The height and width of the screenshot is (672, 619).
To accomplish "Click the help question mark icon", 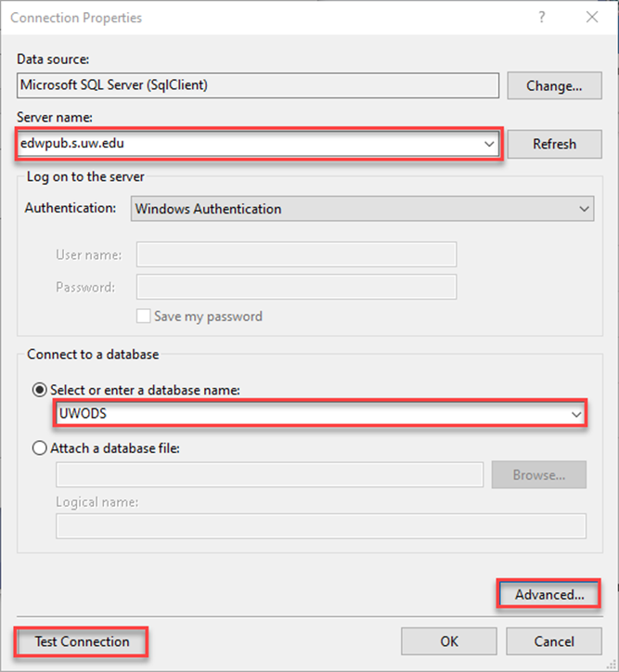I will click(542, 17).
